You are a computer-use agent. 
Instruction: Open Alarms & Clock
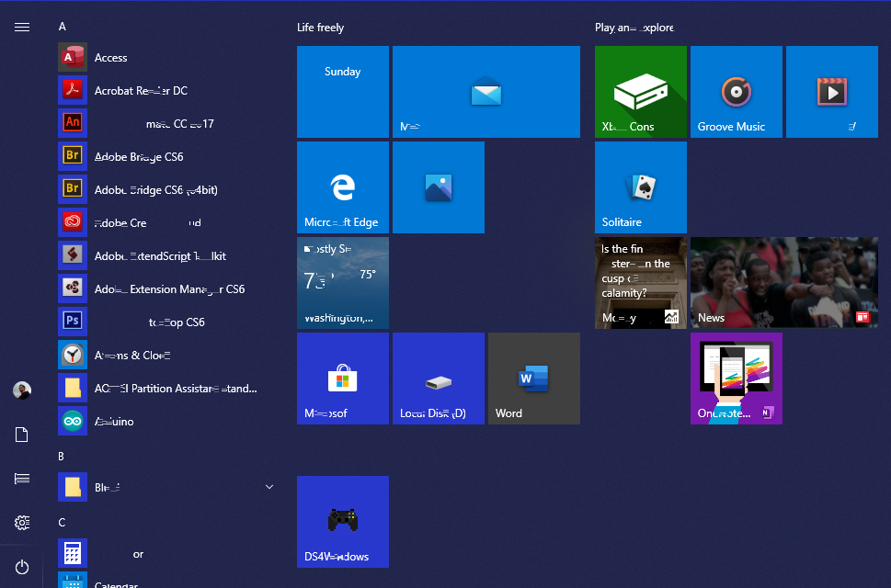tap(166, 355)
